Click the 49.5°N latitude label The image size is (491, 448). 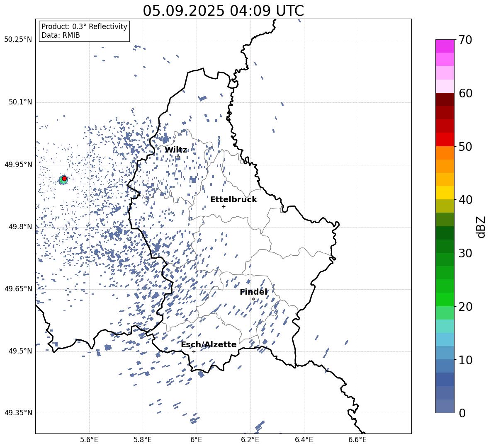click(20, 351)
